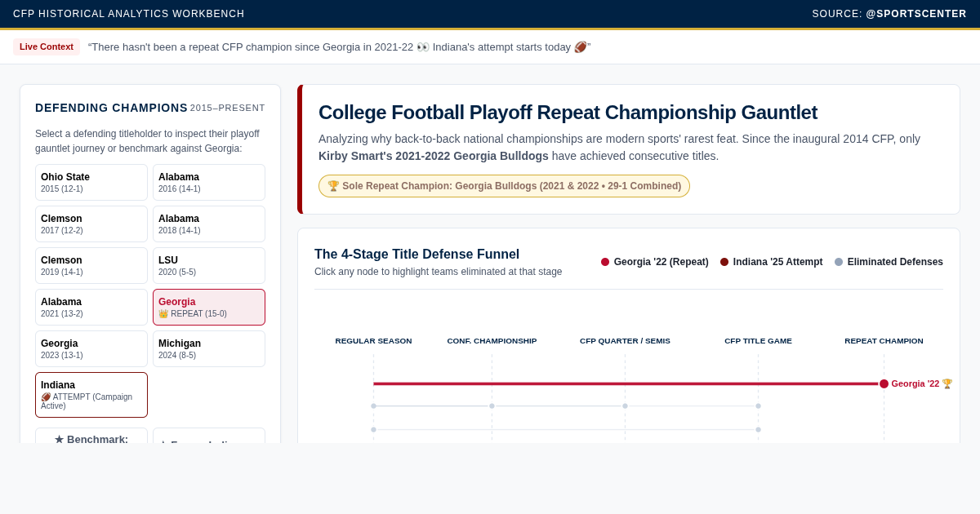Open the @SPORTSCENTER source link

(x=916, y=14)
